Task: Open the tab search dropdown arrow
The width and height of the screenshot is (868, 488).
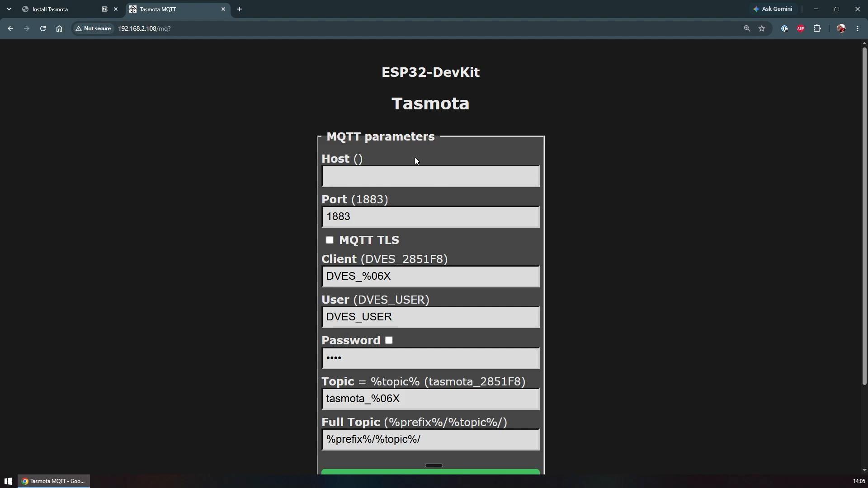Action: [x=9, y=9]
